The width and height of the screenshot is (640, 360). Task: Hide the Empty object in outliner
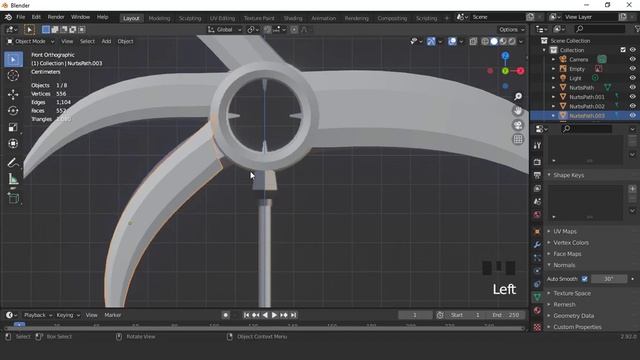[x=633, y=69]
